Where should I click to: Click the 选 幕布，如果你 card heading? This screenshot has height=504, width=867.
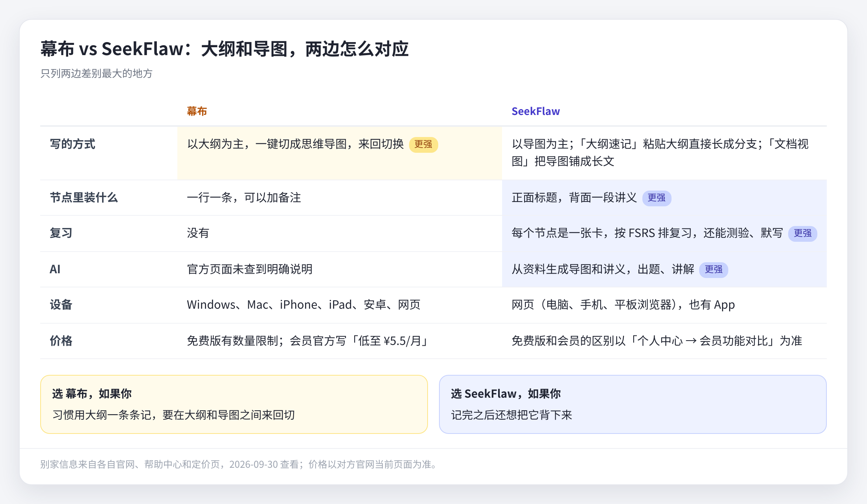click(92, 394)
